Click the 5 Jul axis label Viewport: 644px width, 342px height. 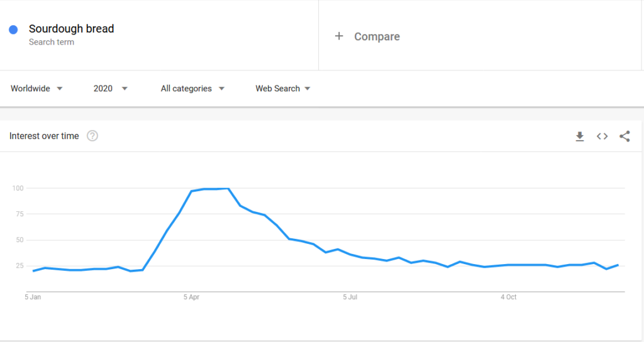[349, 297]
